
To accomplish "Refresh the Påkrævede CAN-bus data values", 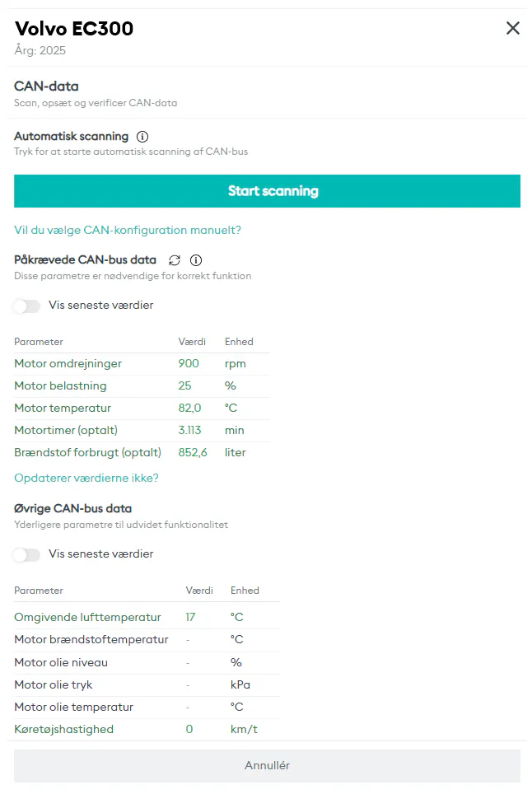I will pos(175,260).
